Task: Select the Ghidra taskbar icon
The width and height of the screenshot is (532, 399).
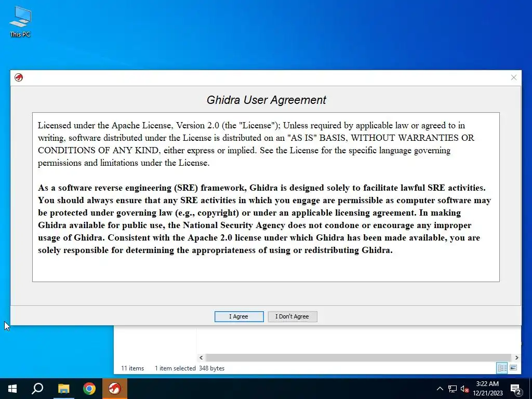Action: pos(115,389)
